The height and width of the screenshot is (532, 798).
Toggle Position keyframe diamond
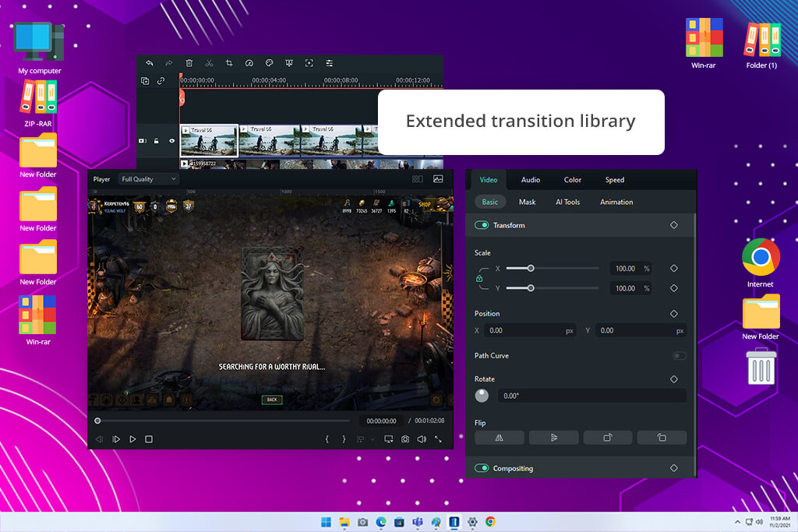[x=674, y=314]
